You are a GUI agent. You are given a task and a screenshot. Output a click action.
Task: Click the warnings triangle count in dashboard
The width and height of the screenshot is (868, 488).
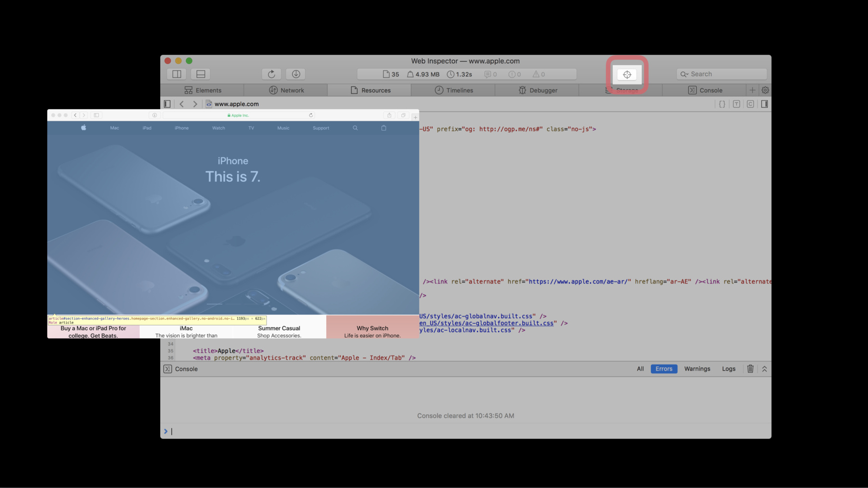pos(539,74)
